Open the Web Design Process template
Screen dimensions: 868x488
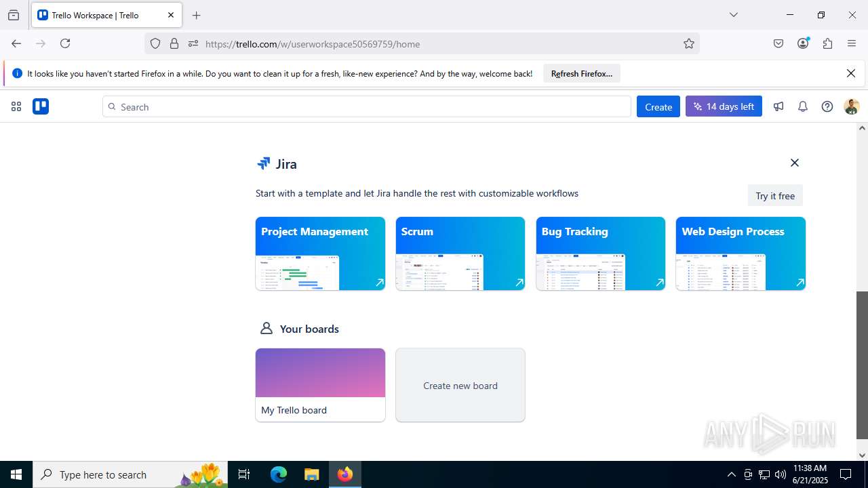[741, 253]
